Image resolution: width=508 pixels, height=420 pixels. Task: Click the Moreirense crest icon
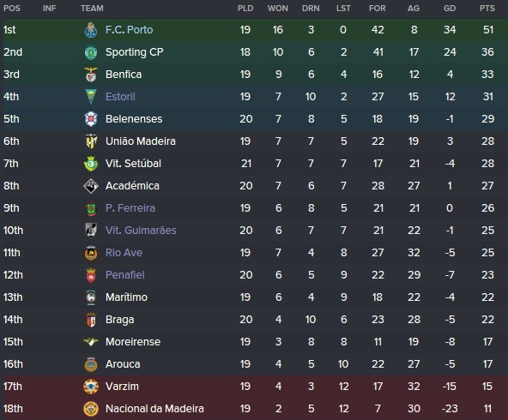click(x=91, y=342)
